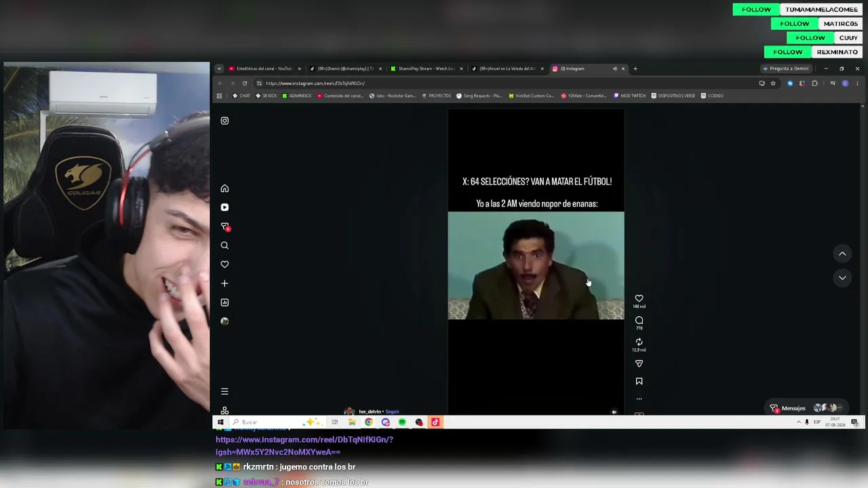The image size is (868, 488).
Task: Save the reel with bookmark icon
Action: point(639,382)
